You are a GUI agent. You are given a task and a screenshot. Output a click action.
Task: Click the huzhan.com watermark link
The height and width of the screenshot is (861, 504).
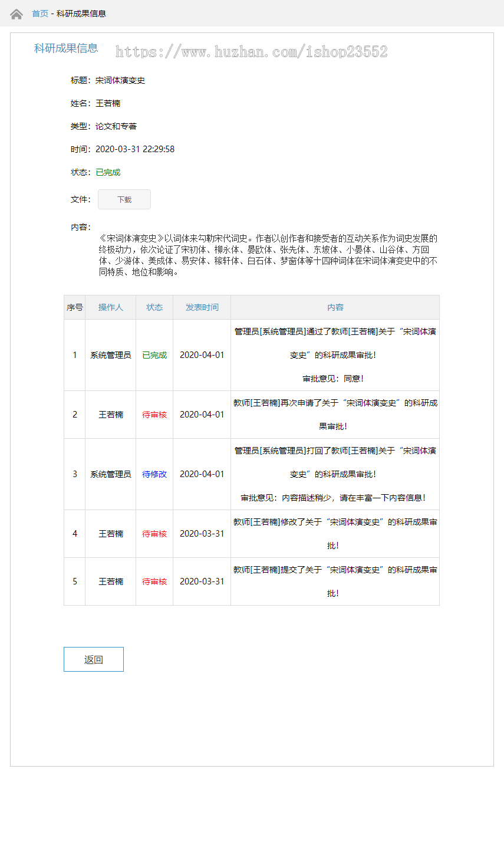(x=252, y=51)
